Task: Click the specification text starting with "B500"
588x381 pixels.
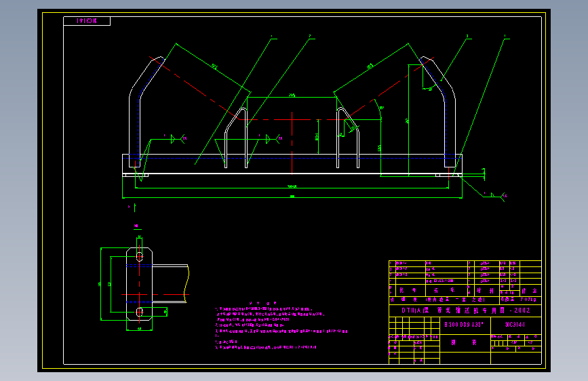Action: coord(464,325)
